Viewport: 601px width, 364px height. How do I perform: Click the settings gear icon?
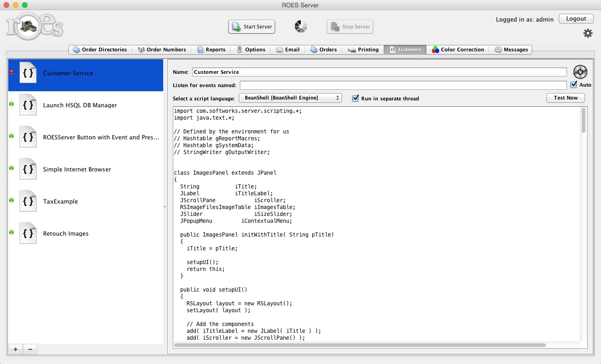(x=588, y=33)
